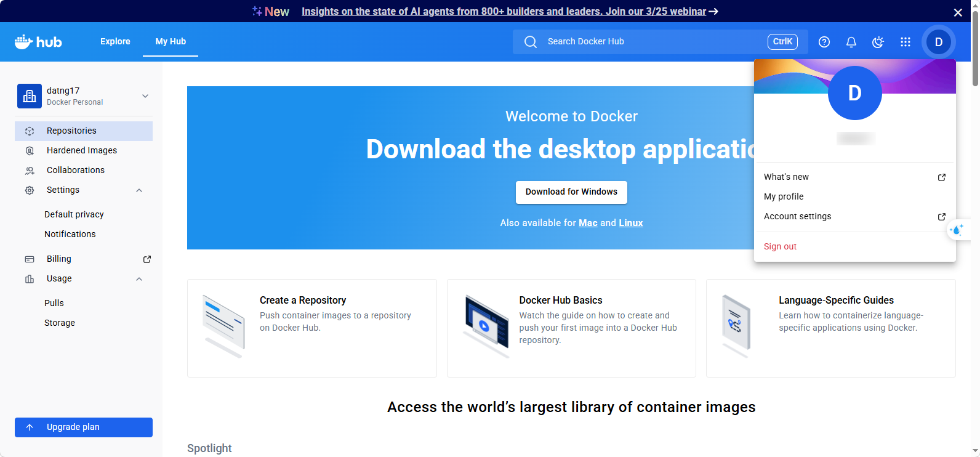Open the Docker Hub Basics card title
Screen dimensions: 980x457
pos(561,301)
